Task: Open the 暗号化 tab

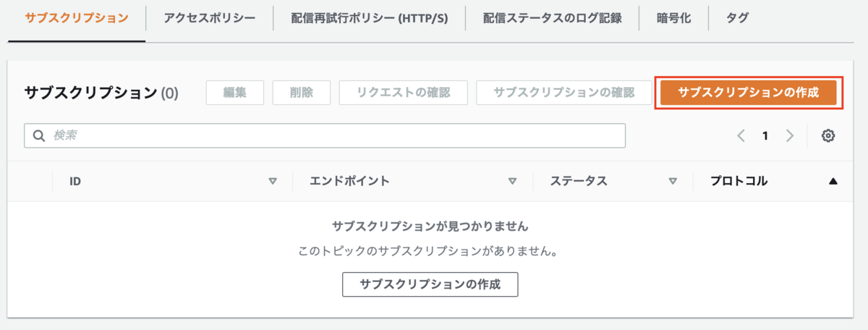Action: (x=673, y=18)
